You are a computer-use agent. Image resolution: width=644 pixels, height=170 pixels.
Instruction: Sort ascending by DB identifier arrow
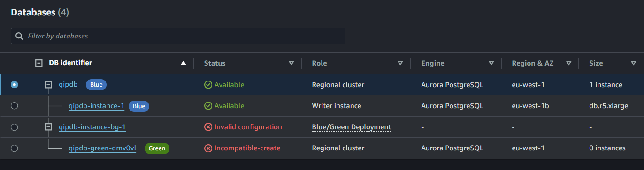(184, 63)
